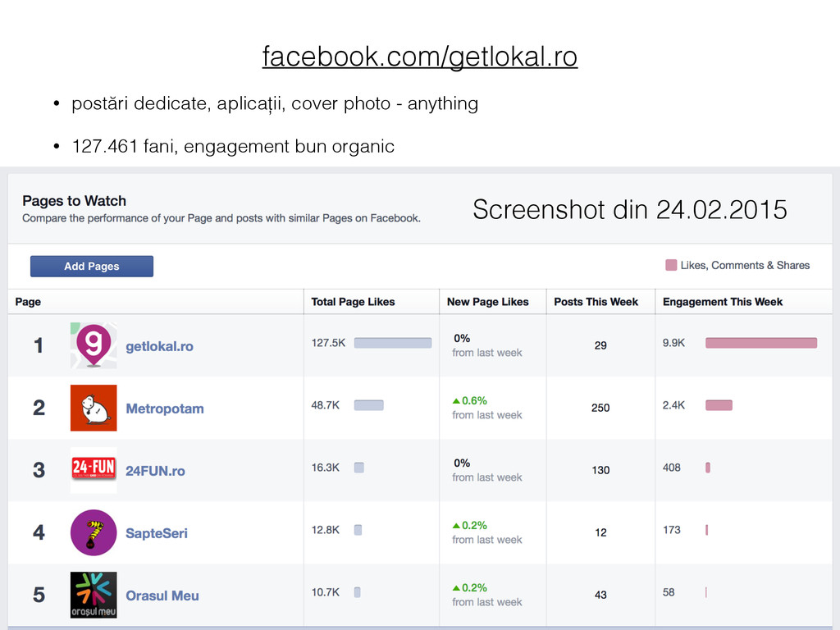This screenshot has height=630, width=840.
Task: Click the Likes, Comments & Shares legend swatch
Action: (671, 265)
